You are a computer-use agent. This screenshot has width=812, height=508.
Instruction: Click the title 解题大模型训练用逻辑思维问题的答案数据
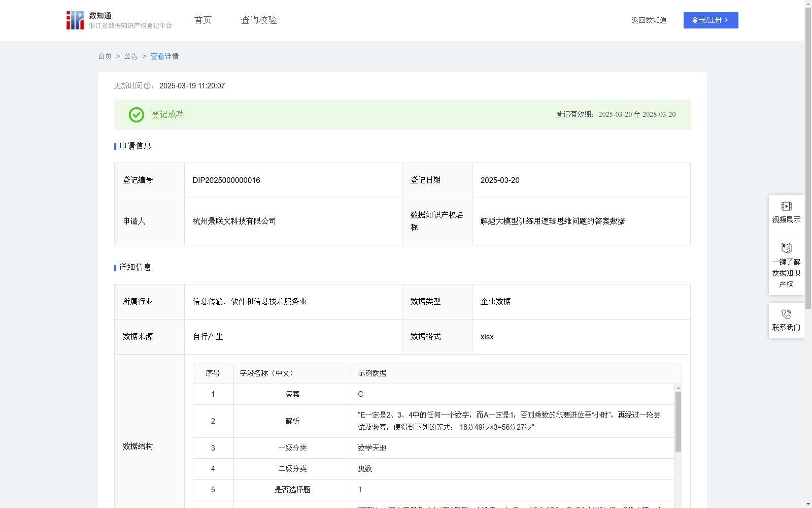[553, 221]
